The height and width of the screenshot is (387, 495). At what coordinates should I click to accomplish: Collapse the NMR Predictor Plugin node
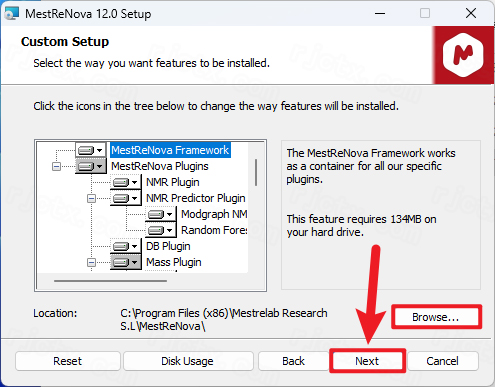(91, 199)
